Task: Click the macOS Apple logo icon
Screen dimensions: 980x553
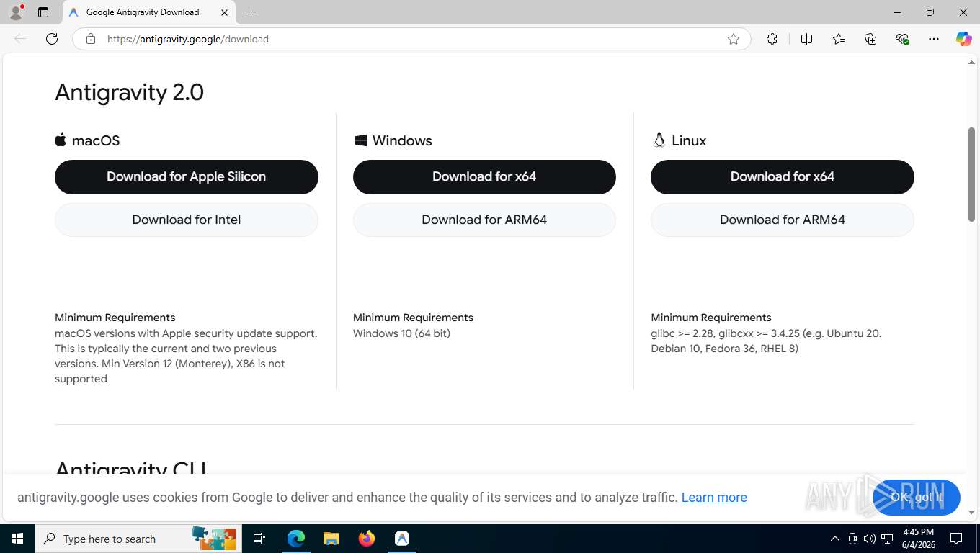Action: 61,140
